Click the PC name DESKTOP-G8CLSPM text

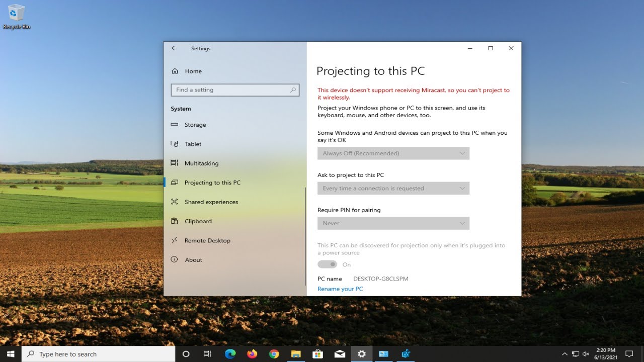pyautogui.click(x=381, y=279)
